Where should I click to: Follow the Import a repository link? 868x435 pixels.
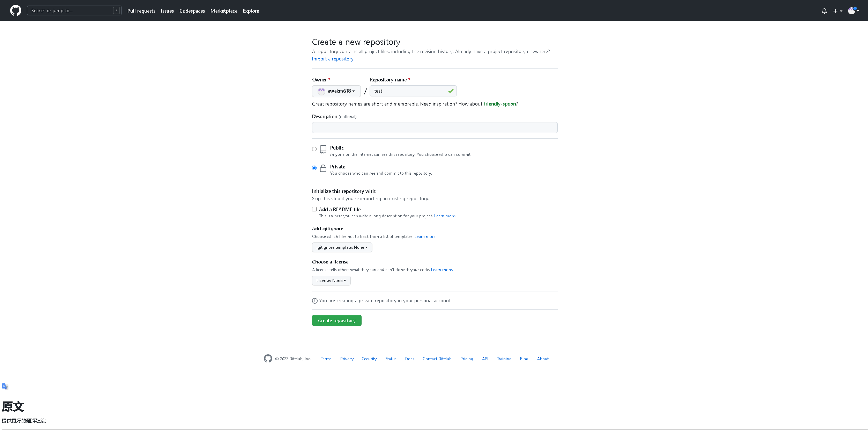(333, 59)
